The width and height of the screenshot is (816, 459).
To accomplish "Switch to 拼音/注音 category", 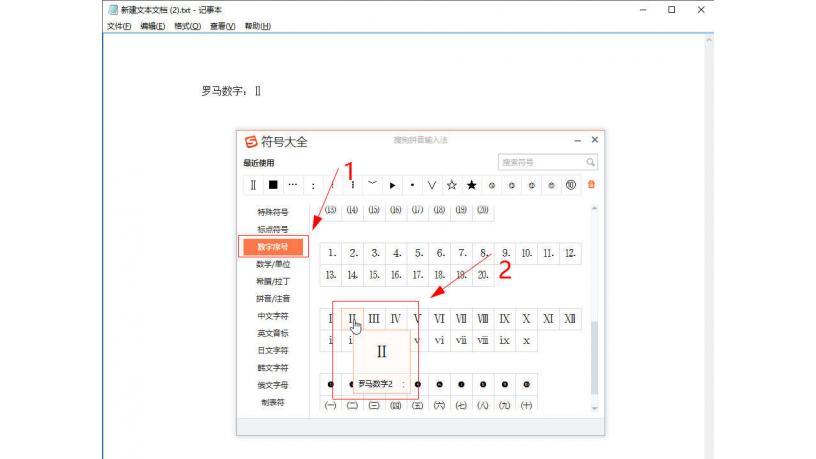I will (x=273, y=299).
